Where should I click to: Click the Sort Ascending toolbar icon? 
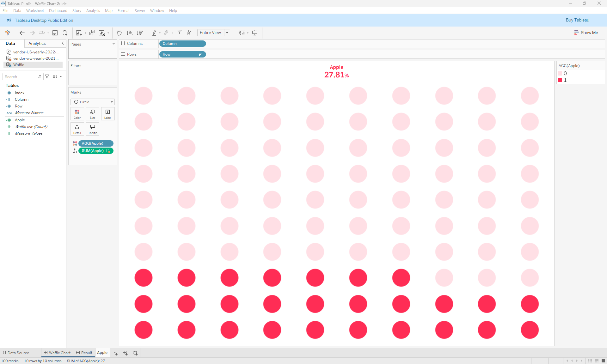[x=130, y=33]
